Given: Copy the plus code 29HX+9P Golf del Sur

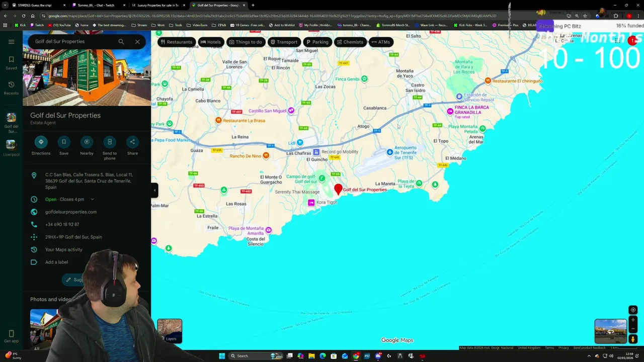Looking at the screenshot, I should coord(73,237).
